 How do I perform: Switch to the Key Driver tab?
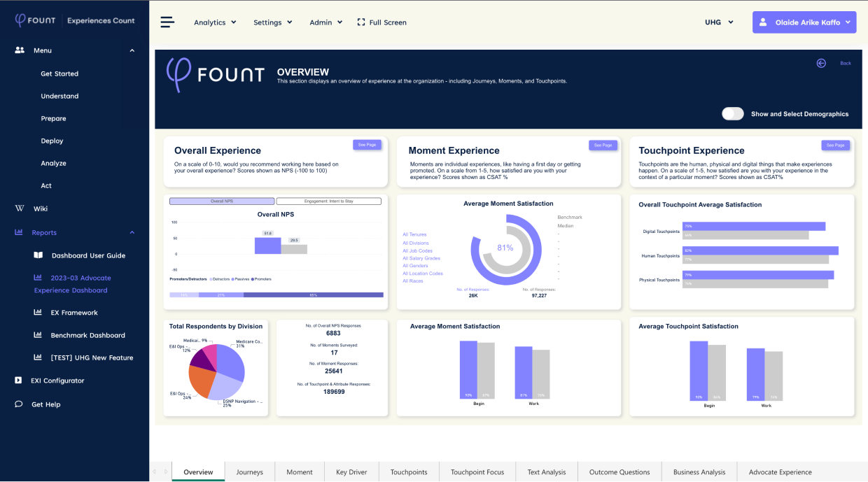click(x=351, y=472)
